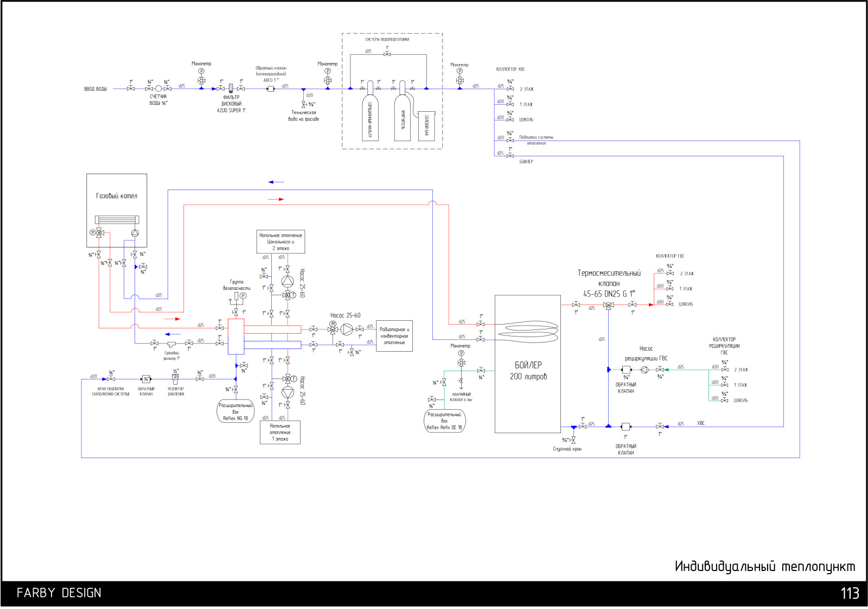Select the AZUD SUPER disc filter symbol
The image size is (868, 609).
click(231, 88)
